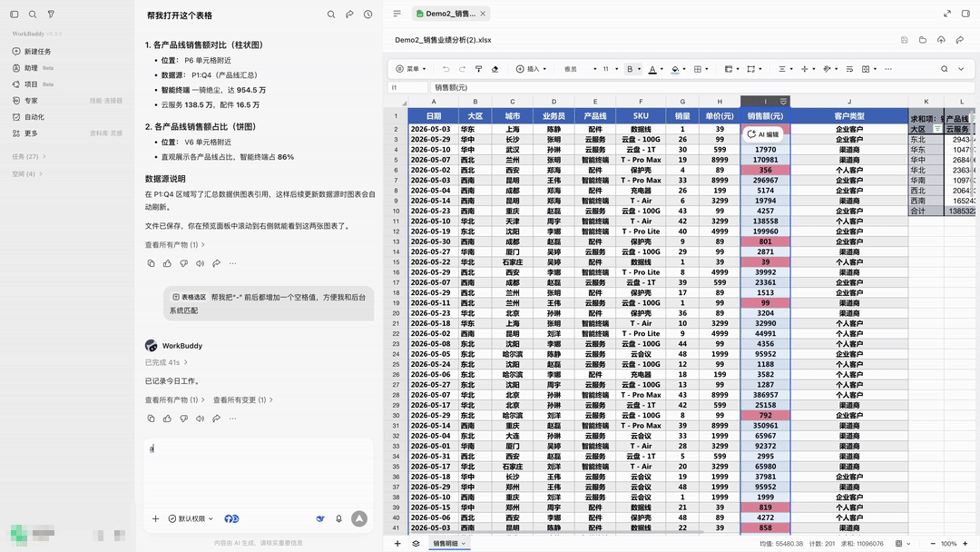Image resolution: width=980 pixels, height=552 pixels.
Task: Like the first assistant reply
Action: tap(167, 264)
